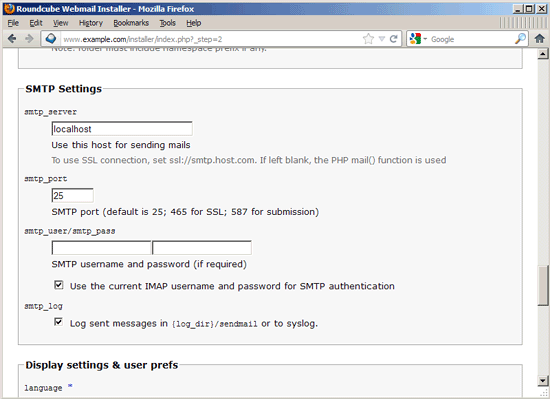550x399 pixels.
Task: Click the Google search engine icon
Action: pos(415,39)
